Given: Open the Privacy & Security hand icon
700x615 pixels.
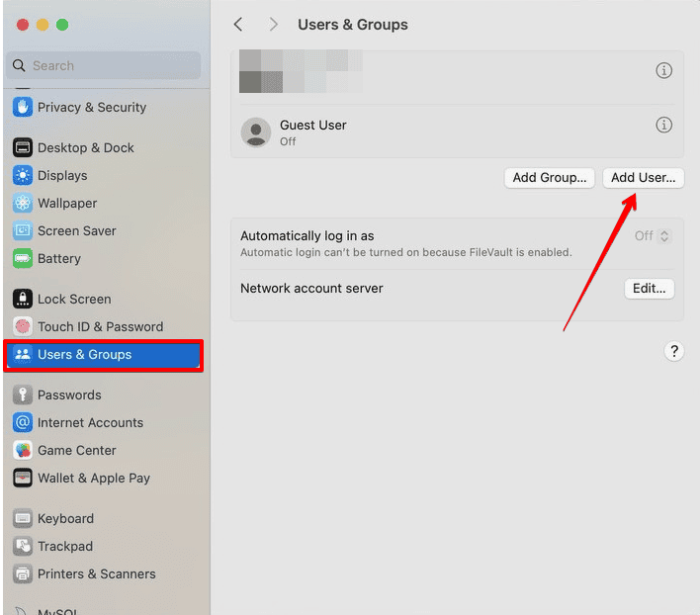Looking at the screenshot, I should coord(23,107).
